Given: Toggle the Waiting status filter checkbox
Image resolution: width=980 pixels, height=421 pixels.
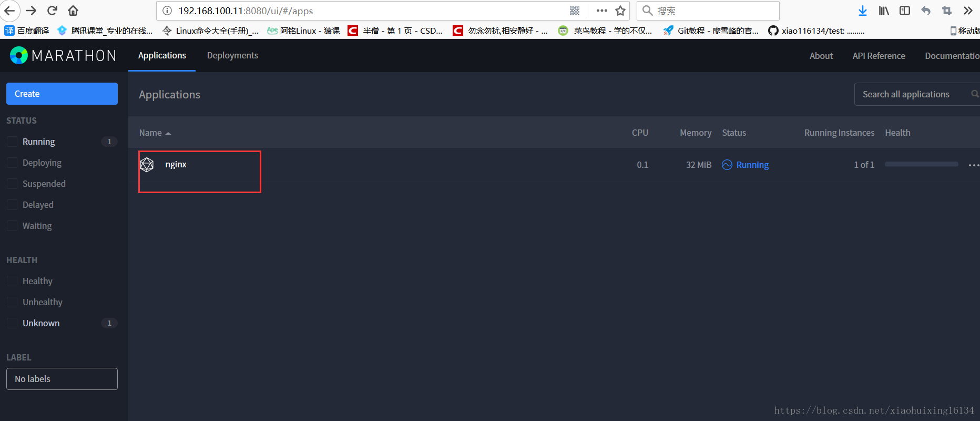Looking at the screenshot, I should point(12,226).
